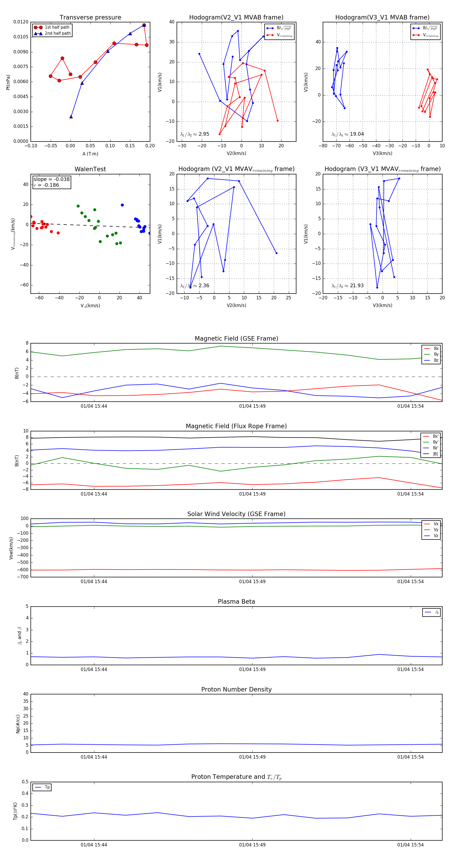Image resolution: width=473 pixels, height=868 pixels.
Task: Click 'By' in GSE magnetic field legend
Action: coord(431,354)
